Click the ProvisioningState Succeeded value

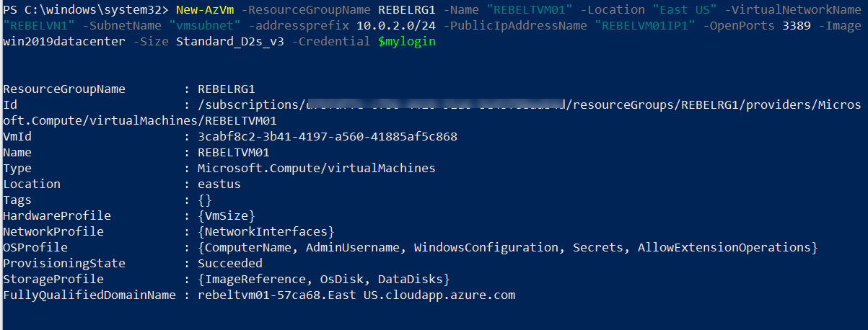(230, 263)
